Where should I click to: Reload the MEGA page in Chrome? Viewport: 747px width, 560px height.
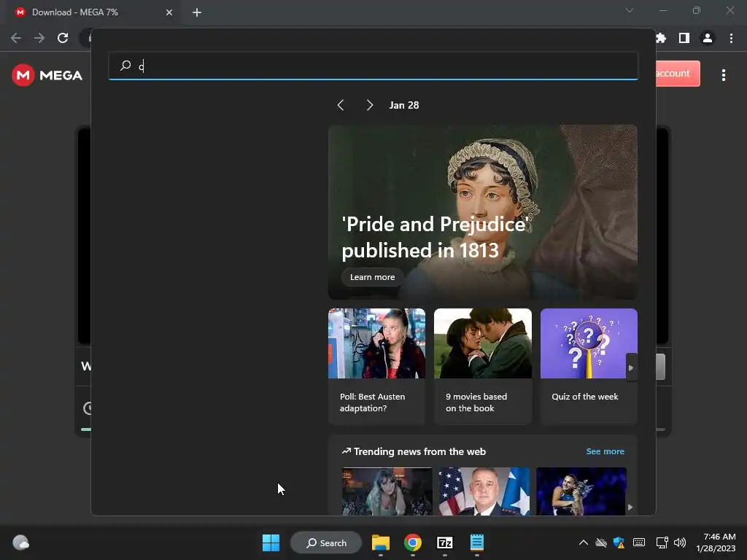click(63, 38)
